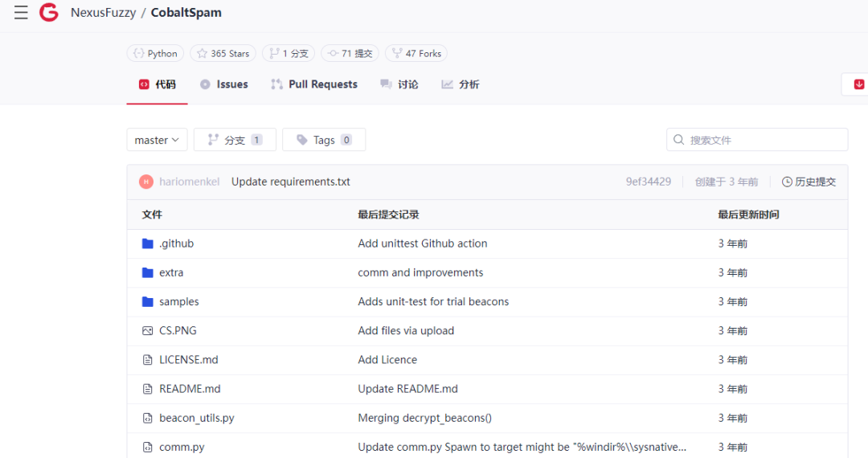The width and height of the screenshot is (868, 458).
Task: Open the NexusFuzzy owner link
Action: tap(104, 12)
